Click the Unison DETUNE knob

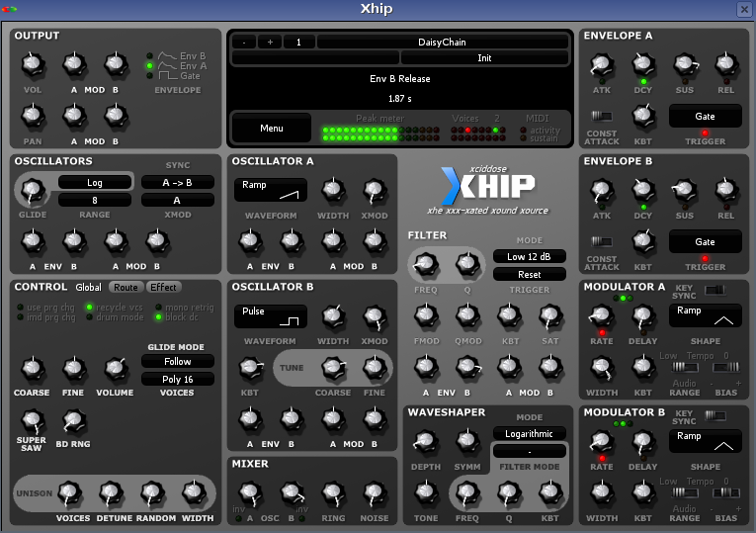click(112, 493)
